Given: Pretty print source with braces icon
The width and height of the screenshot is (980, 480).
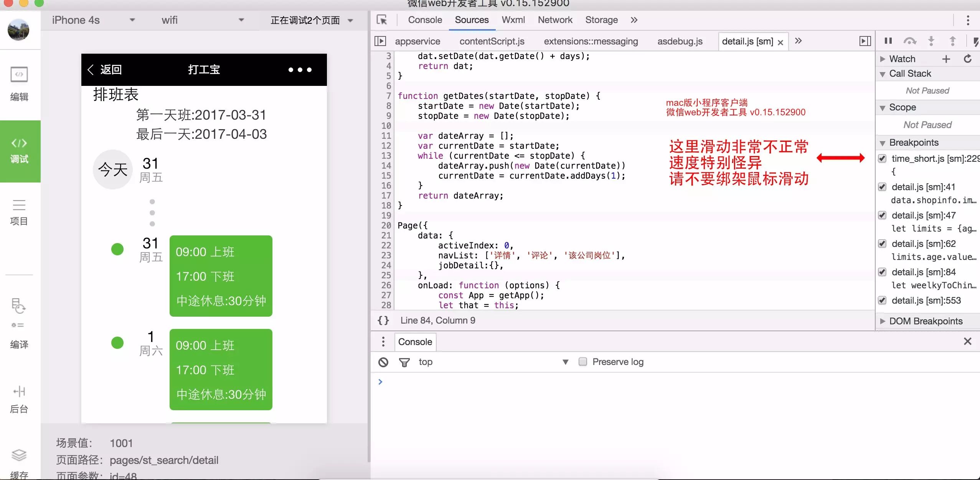Looking at the screenshot, I should coord(383,321).
